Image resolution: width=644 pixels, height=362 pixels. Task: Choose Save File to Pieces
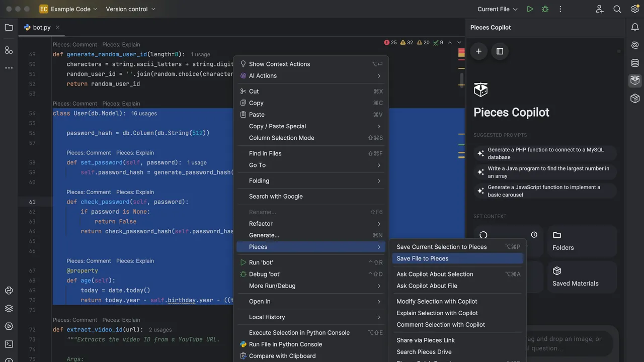pos(457,258)
